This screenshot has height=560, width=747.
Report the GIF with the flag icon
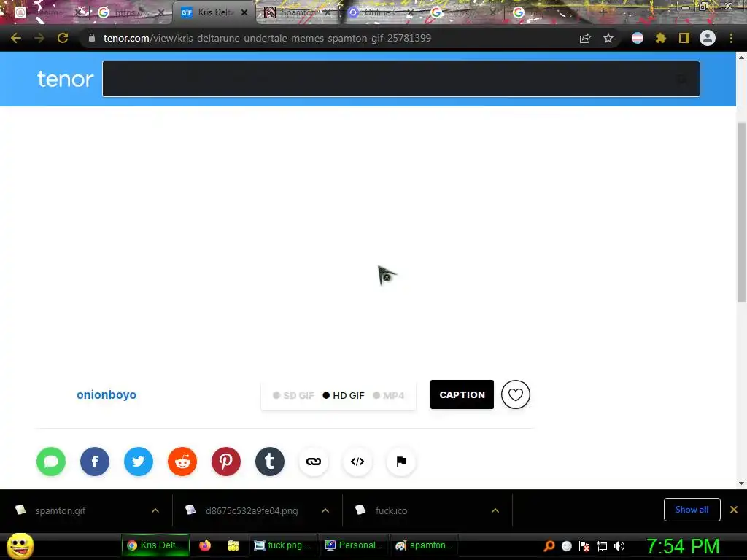point(401,462)
